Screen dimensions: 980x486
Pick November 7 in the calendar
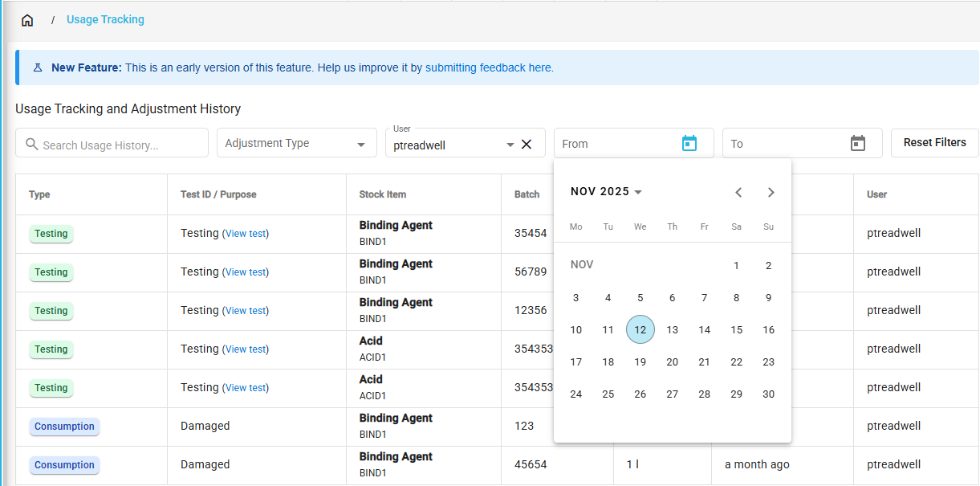705,297
